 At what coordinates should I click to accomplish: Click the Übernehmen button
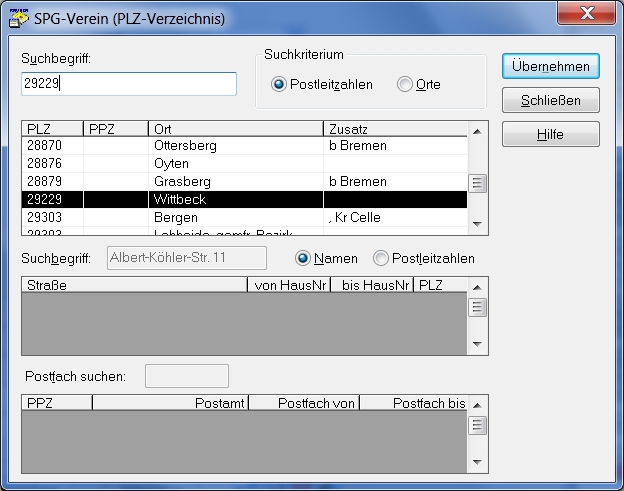pos(551,67)
